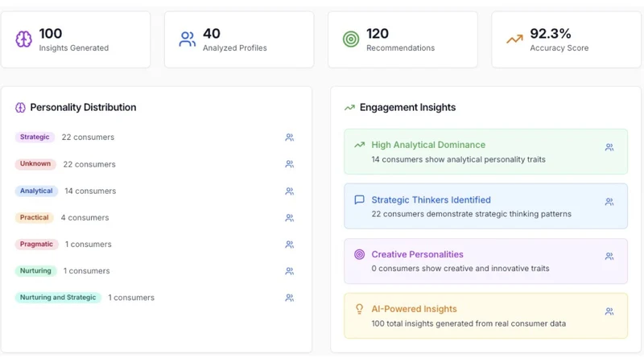Open the consumers icon in the Pragmatic row
The height and width of the screenshot is (362, 644).
290,245
